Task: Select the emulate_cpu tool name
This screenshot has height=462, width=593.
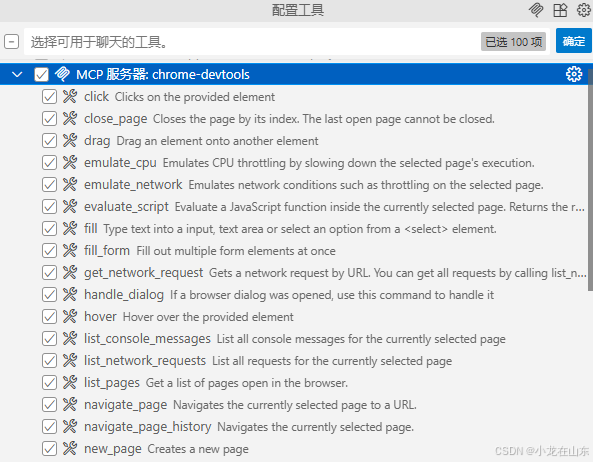Action: tap(120, 163)
